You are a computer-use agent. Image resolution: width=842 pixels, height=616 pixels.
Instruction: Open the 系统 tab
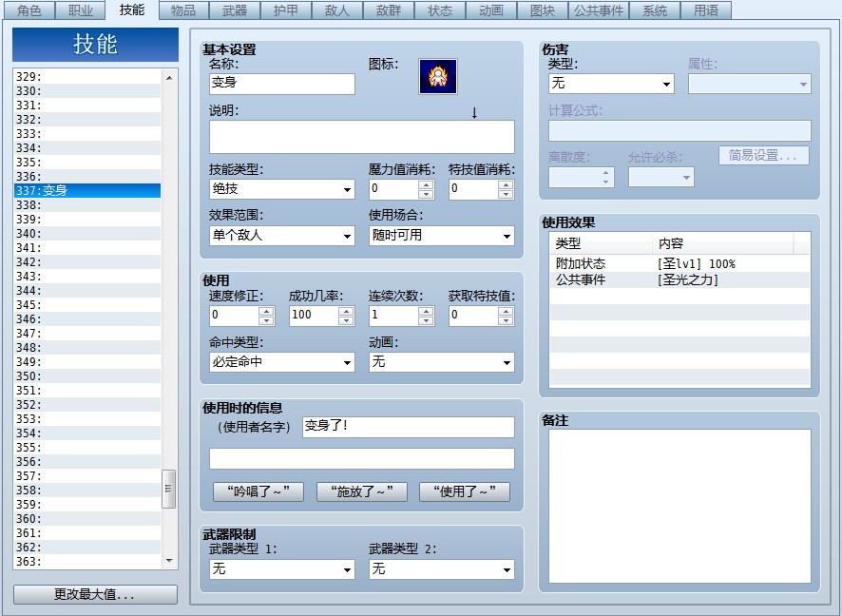pos(655,10)
